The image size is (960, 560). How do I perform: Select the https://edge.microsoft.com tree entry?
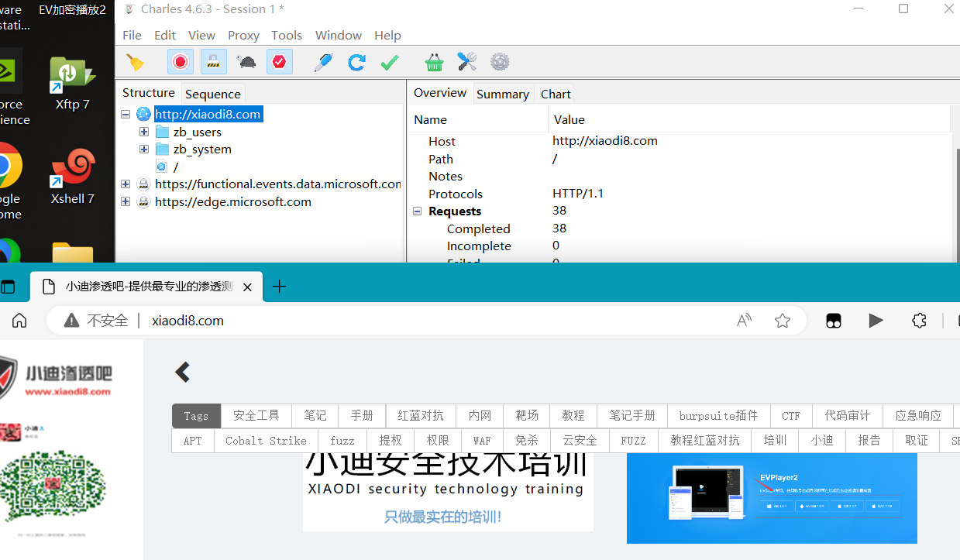click(x=233, y=201)
